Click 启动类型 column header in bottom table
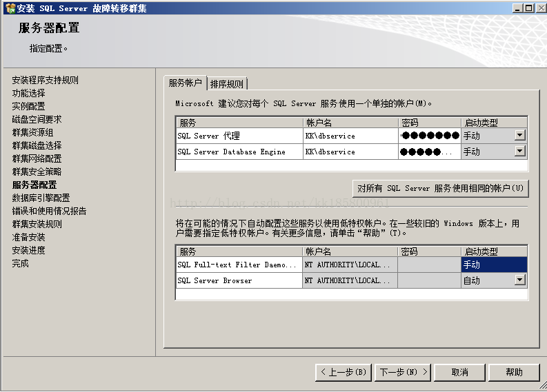This screenshot has width=547, height=392. pyautogui.click(x=494, y=251)
